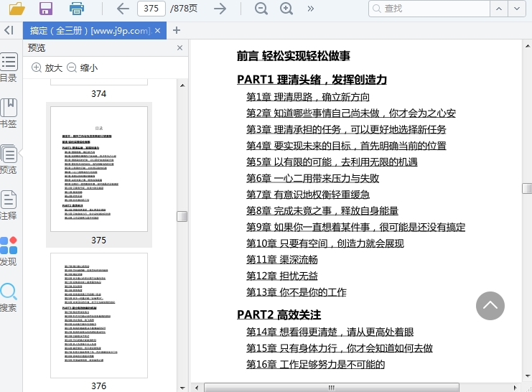Open the 第1章 理清思路 chapter link
The width and height of the screenshot is (532, 392).
(x=308, y=97)
